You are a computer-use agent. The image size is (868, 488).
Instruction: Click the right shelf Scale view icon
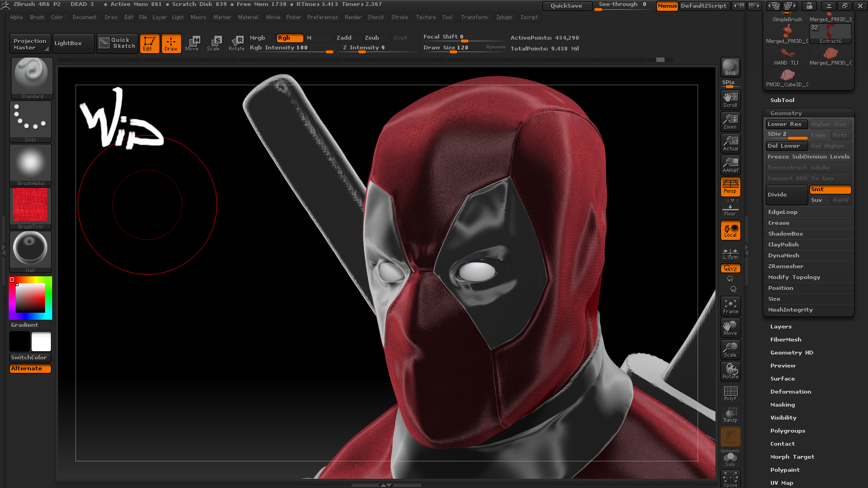click(731, 350)
